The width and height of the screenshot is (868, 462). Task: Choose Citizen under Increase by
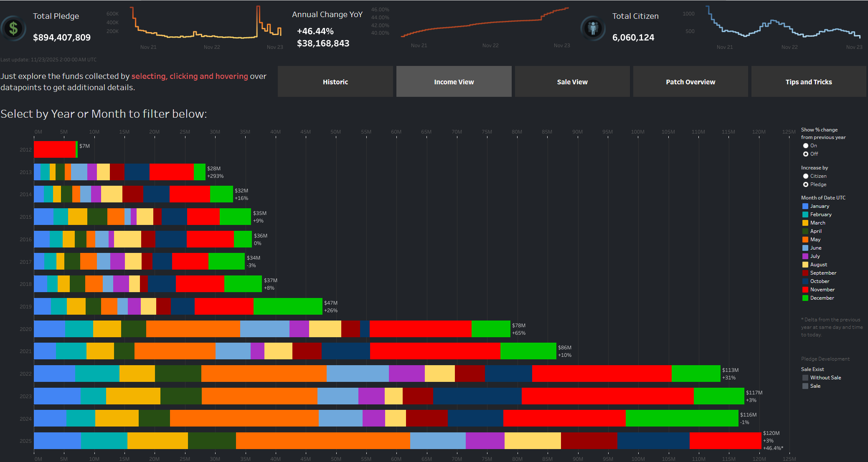tap(805, 176)
